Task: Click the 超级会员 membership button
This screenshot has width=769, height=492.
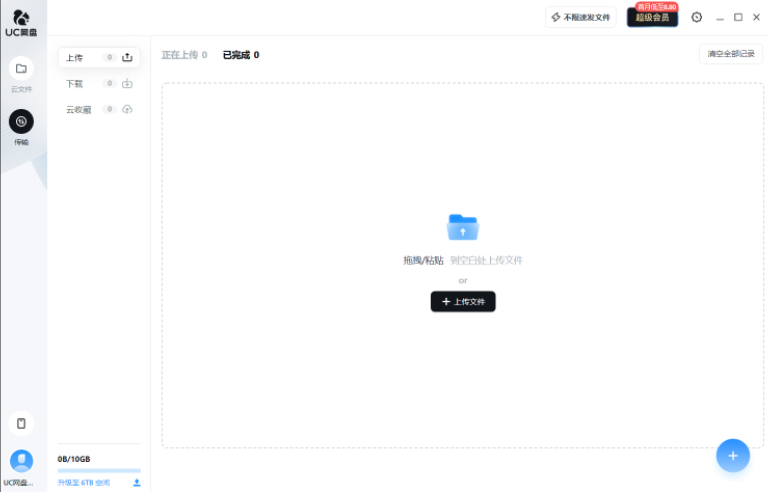Action: [652, 18]
